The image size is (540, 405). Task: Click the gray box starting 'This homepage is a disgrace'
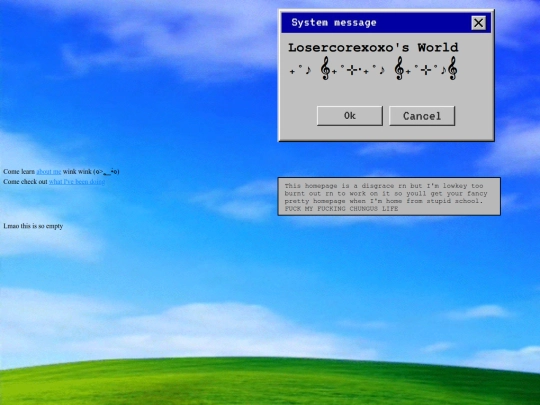pos(389,197)
